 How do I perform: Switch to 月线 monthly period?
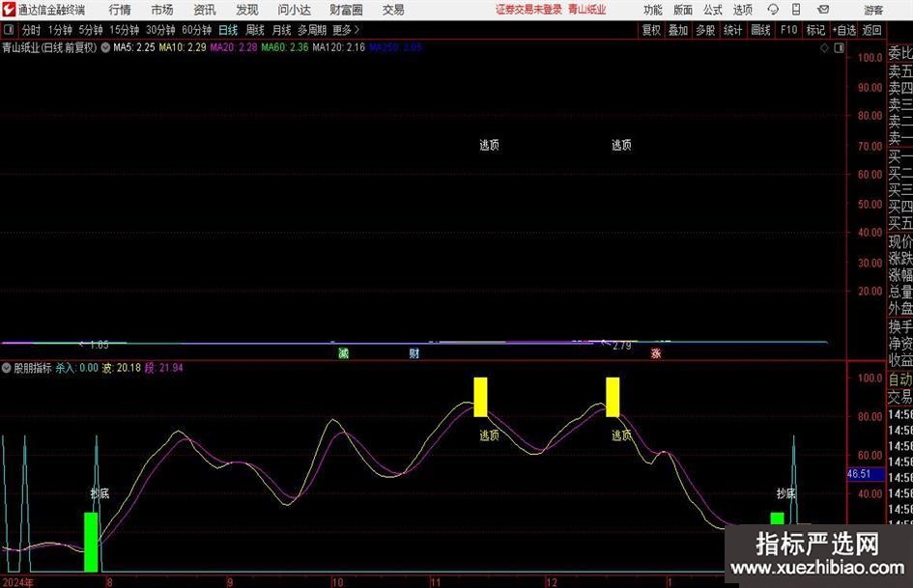coord(281,30)
